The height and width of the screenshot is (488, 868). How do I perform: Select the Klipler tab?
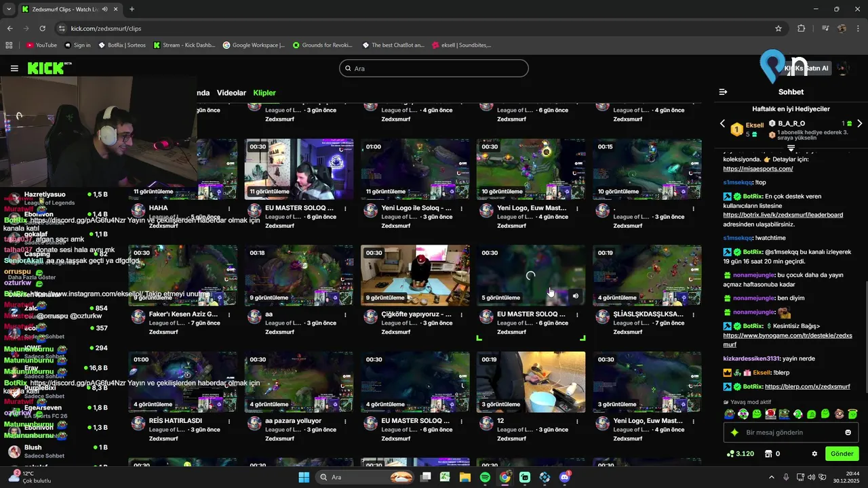[264, 93]
